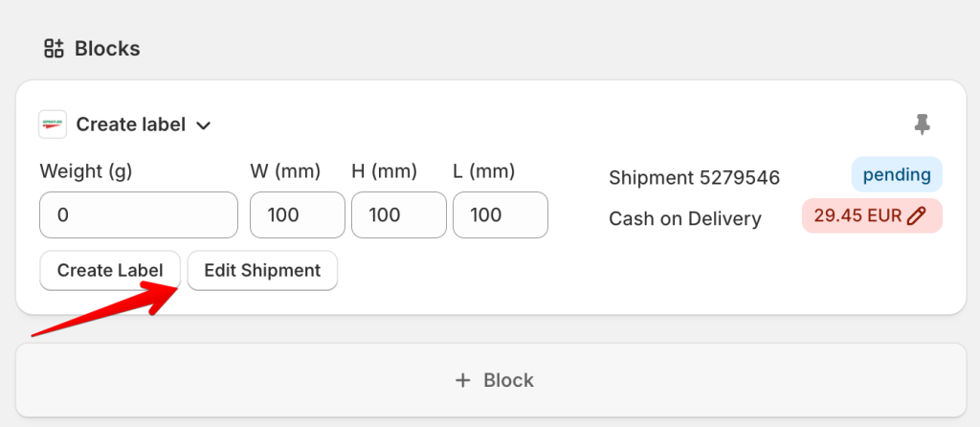The width and height of the screenshot is (980, 427).
Task: Click the 29.45 EUR amount badge
Action: tap(857, 215)
